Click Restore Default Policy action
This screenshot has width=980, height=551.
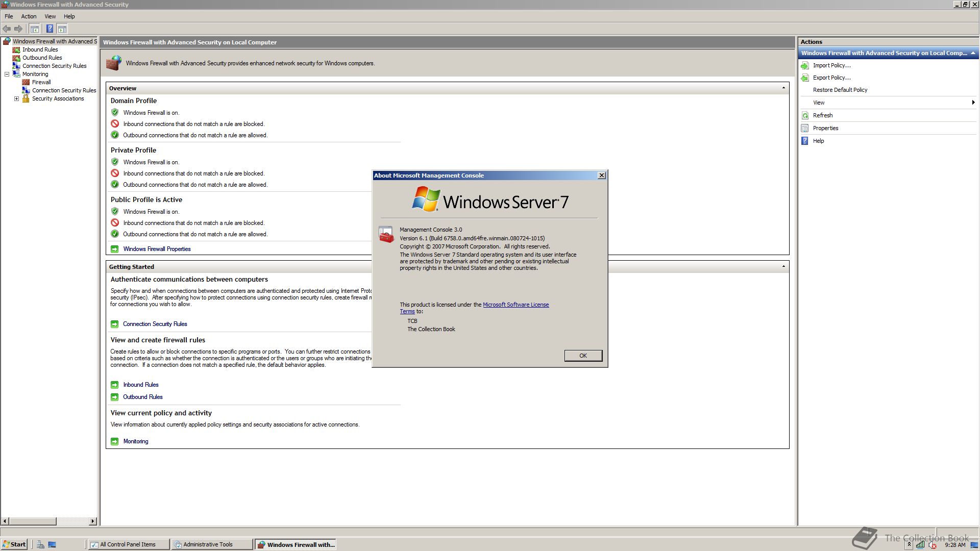pyautogui.click(x=840, y=90)
